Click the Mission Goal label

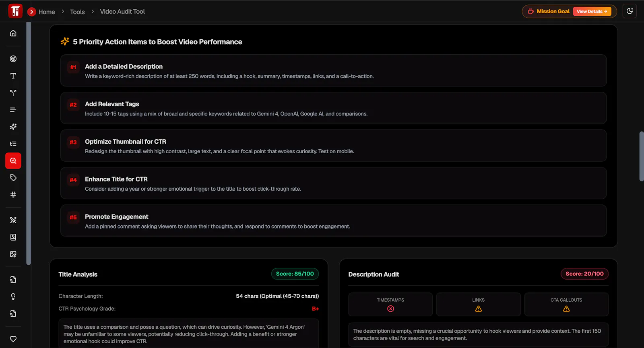pyautogui.click(x=553, y=11)
